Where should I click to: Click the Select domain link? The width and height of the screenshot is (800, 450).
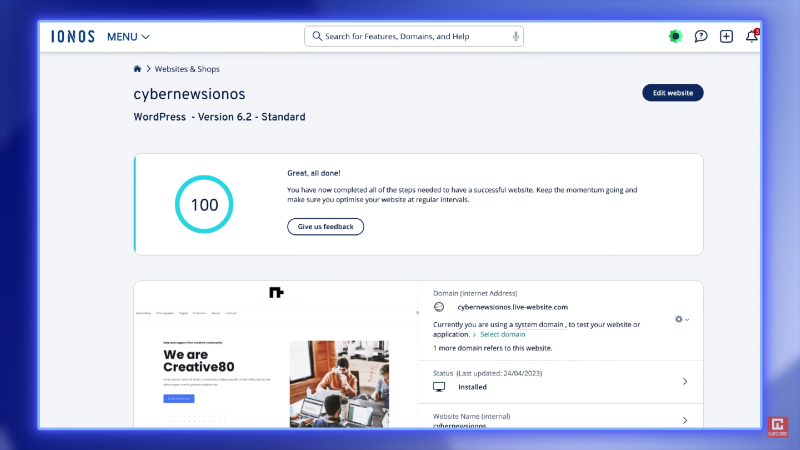point(502,334)
